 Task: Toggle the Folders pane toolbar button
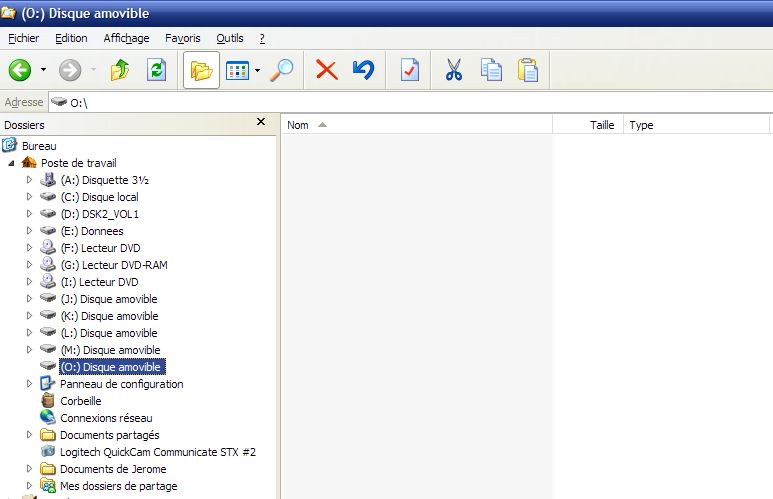point(201,70)
